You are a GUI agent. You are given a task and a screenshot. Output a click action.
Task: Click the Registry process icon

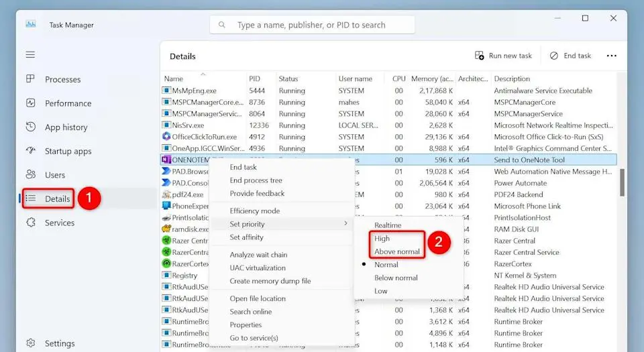[x=166, y=276]
